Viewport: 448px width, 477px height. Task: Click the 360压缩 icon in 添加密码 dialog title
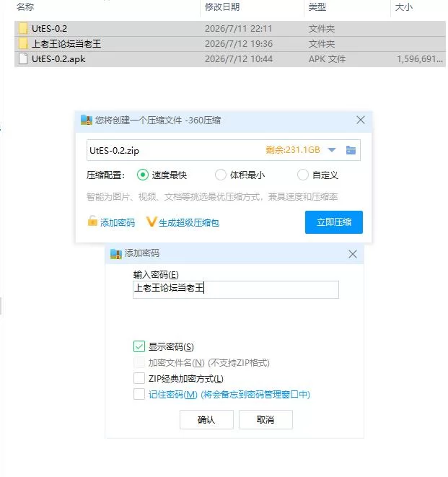(x=116, y=254)
